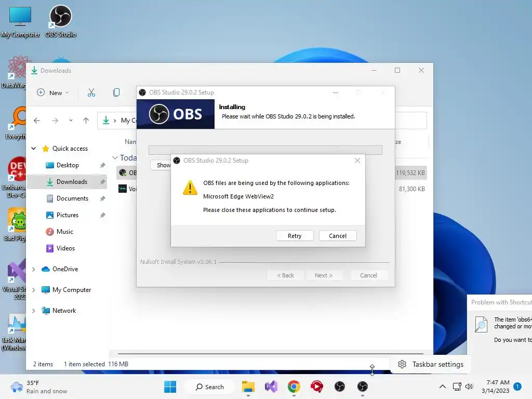Image resolution: width=532 pixels, height=399 pixels.
Task: Click the disabled Next button in installer
Action: (323, 275)
